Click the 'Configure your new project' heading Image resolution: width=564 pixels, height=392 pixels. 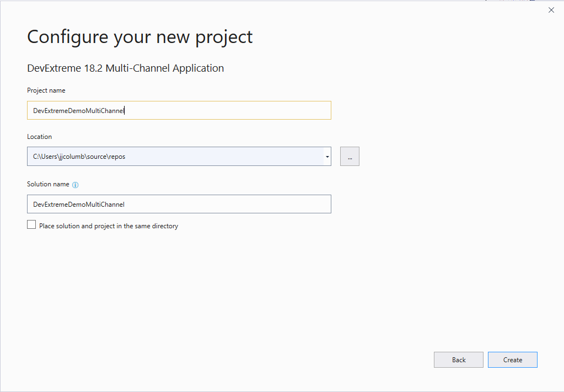(x=140, y=37)
